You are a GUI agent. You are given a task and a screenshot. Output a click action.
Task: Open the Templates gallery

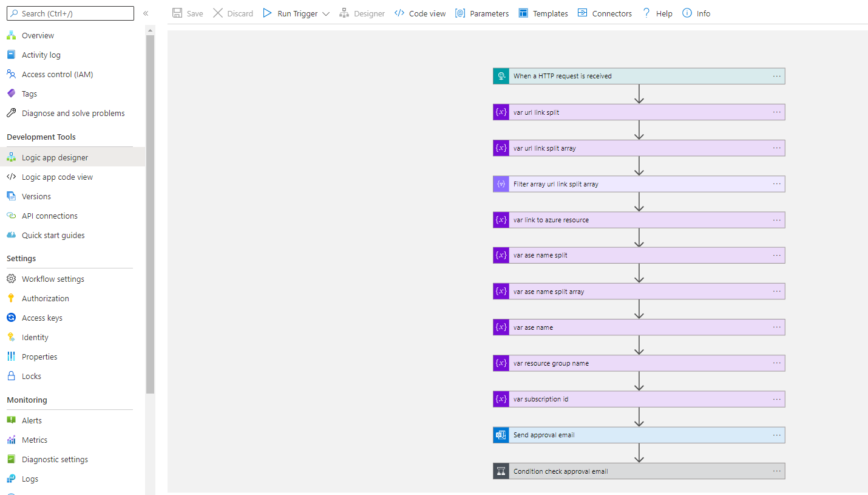point(543,13)
